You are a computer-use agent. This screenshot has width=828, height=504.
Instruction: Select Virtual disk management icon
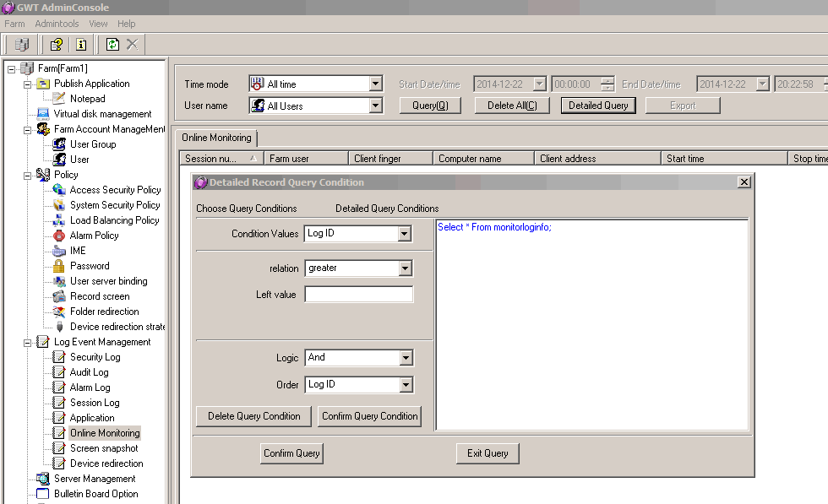43,114
